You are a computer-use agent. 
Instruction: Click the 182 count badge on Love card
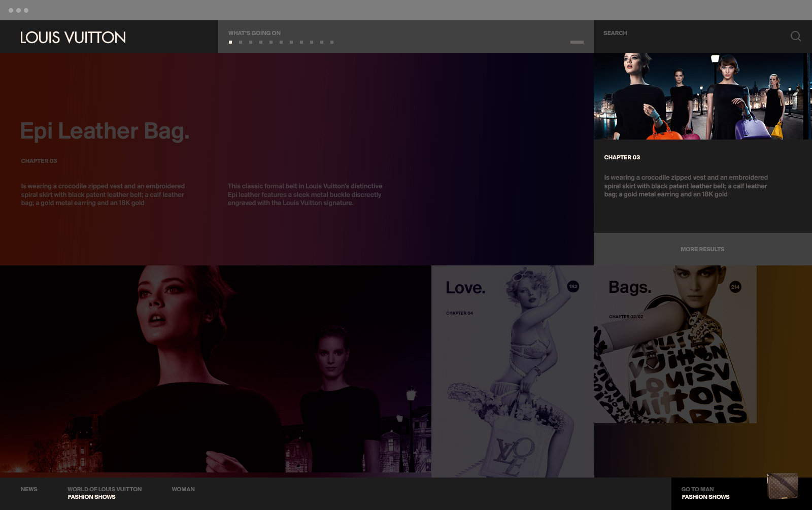pos(573,287)
